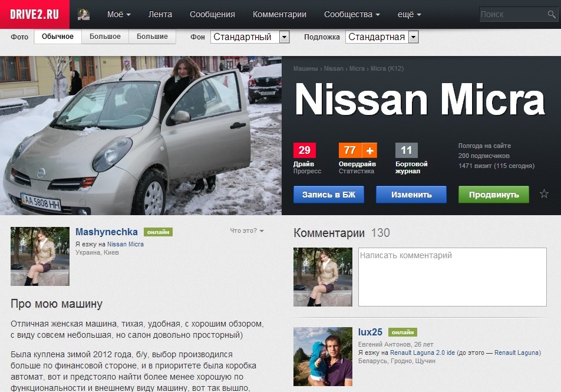
Task: Click the search magnifier icon
Action: (552, 14)
